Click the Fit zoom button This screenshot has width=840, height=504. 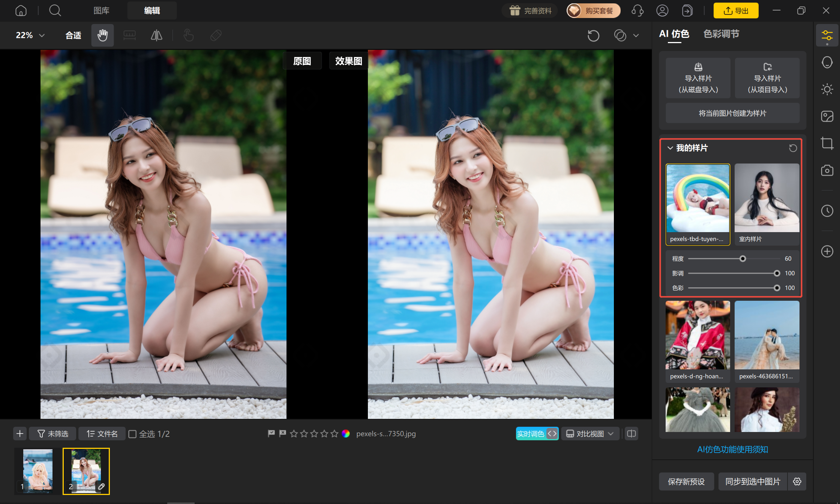click(73, 35)
